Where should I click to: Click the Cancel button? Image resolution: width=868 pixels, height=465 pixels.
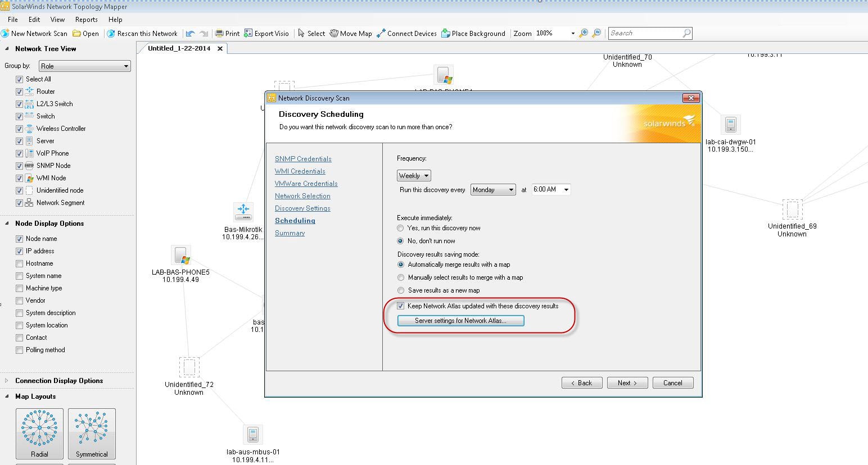pyautogui.click(x=673, y=383)
